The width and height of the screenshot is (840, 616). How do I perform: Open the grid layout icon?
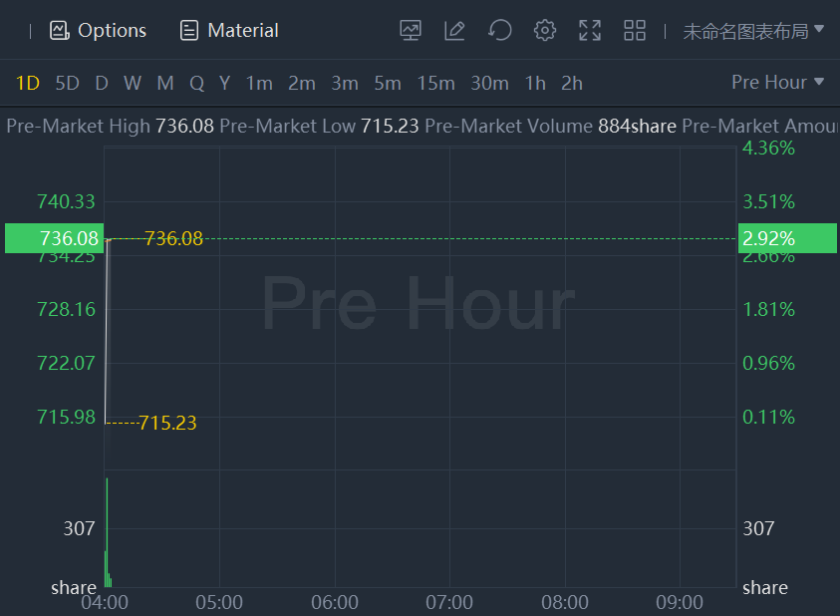coord(635,31)
